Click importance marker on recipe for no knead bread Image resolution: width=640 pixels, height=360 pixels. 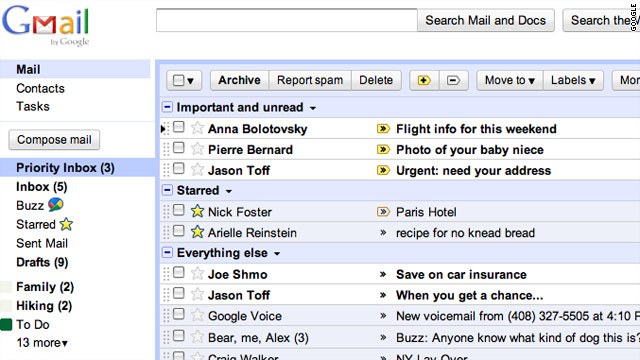[383, 233]
